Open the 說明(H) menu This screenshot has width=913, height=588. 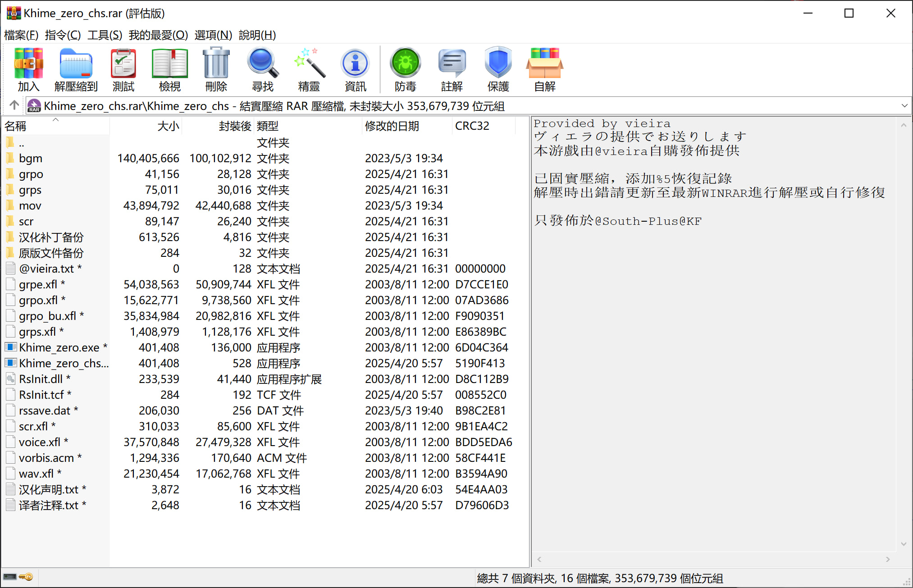[257, 35]
